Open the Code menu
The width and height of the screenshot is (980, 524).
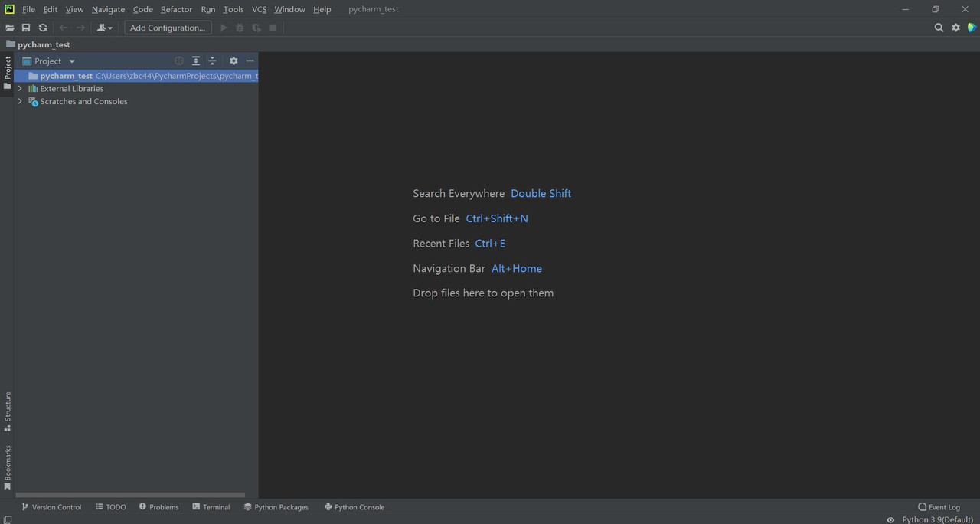(x=142, y=9)
